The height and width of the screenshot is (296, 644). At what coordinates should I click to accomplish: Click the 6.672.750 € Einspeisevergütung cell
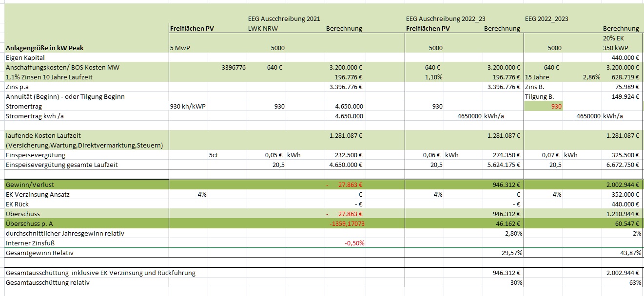[620, 165]
